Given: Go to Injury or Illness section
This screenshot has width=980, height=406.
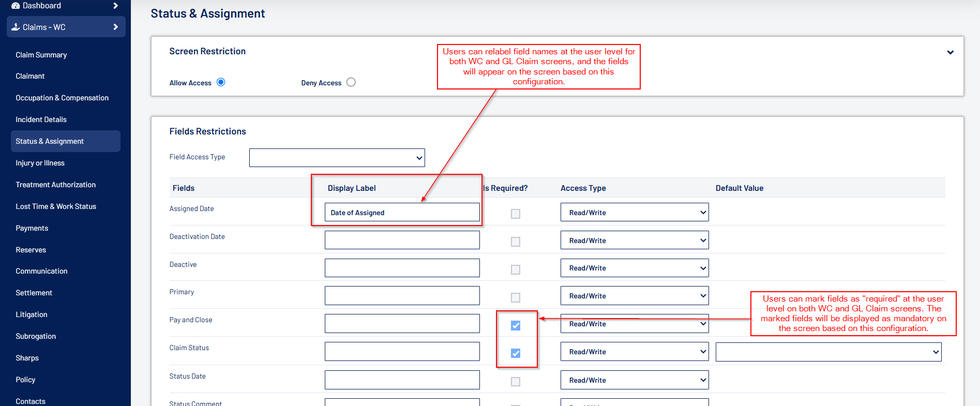Looking at the screenshot, I should 40,163.
